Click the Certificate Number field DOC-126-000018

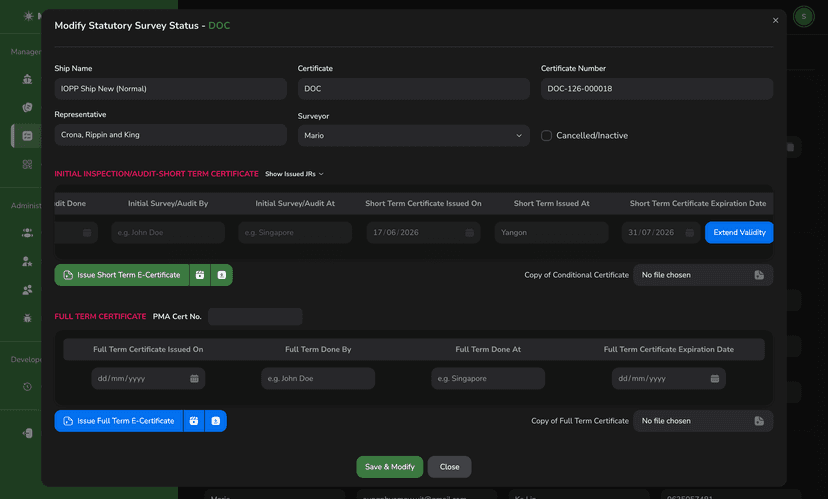coord(657,89)
